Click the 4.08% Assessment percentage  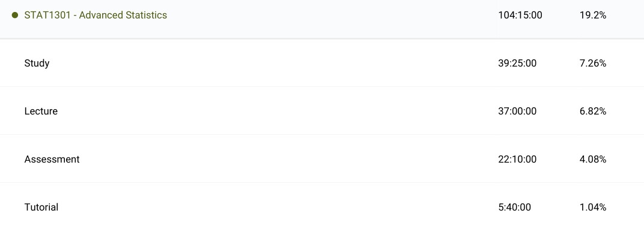click(593, 159)
